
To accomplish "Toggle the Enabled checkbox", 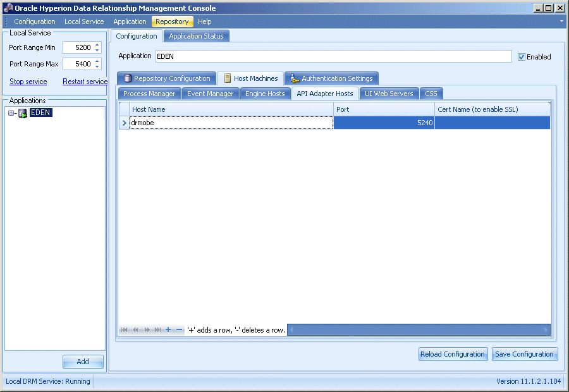I will tap(522, 57).
